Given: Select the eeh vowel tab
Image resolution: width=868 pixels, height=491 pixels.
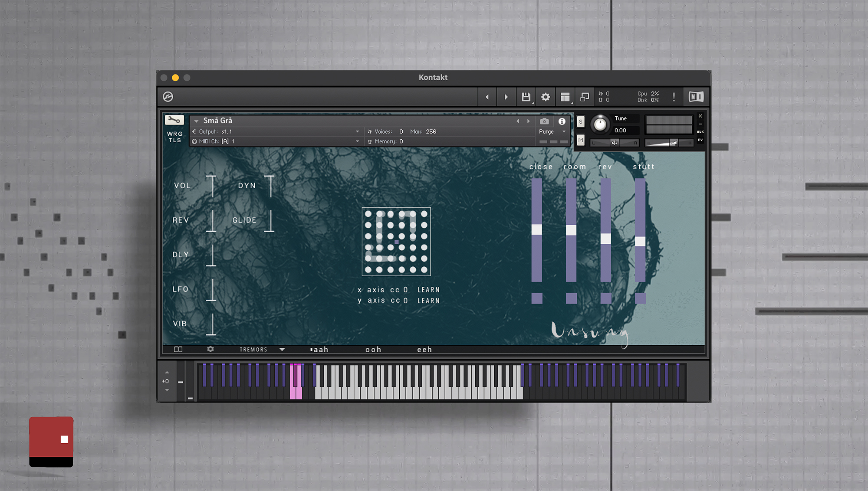Looking at the screenshot, I should point(424,350).
